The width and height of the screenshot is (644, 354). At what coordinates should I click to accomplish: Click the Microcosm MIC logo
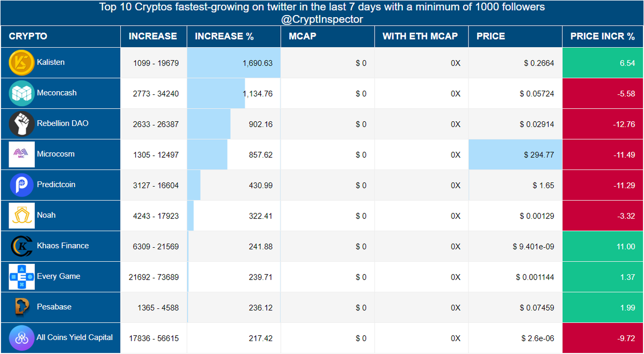(x=22, y=154)
